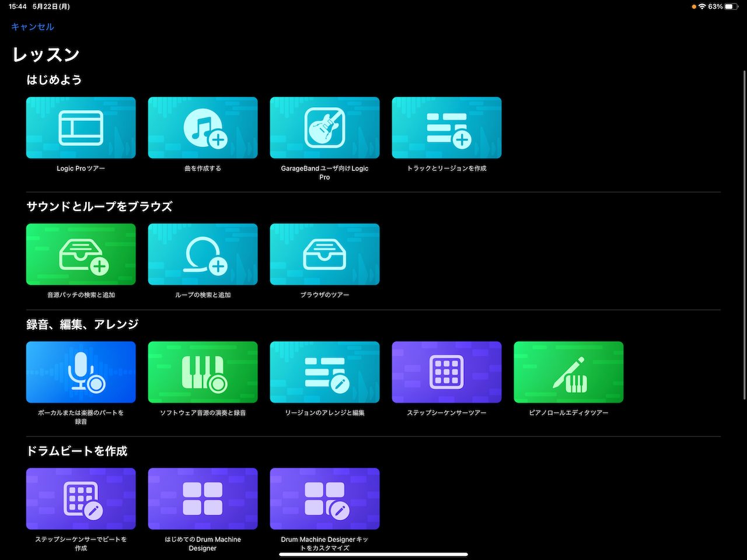Screen dimensions: 747x560
Task: Open the トラックとリージョンを作成 lesson tile
Action: (446, 128)
